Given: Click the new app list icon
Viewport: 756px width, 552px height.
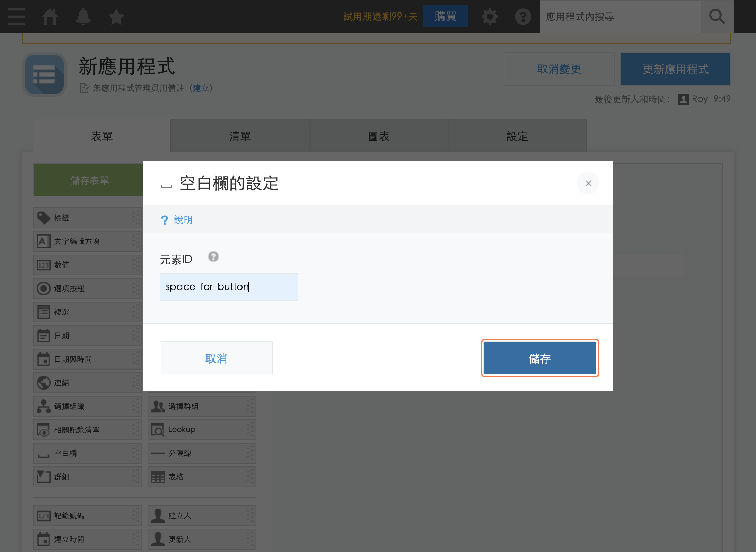Looking at the screenshot, I should (44, 74).
